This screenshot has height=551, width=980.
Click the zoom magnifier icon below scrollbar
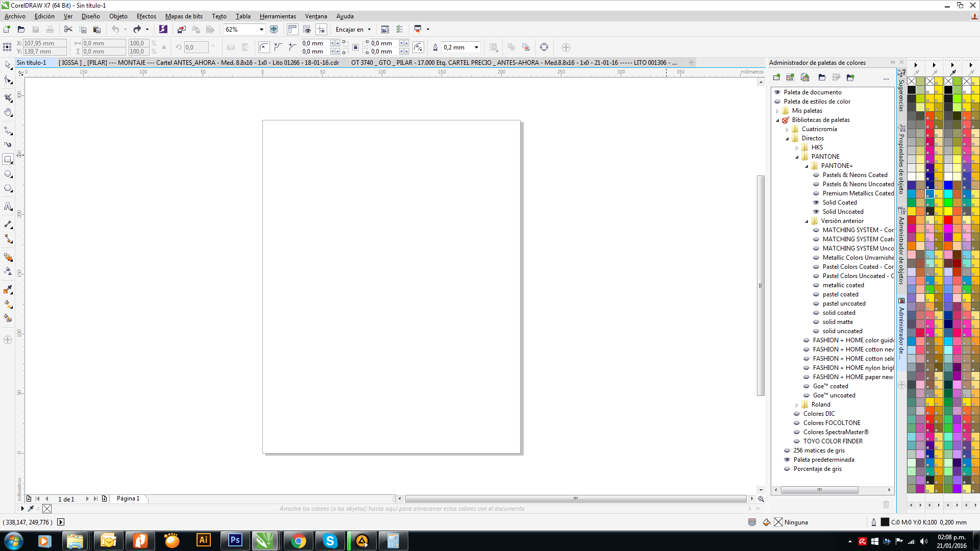click(761, 499)
